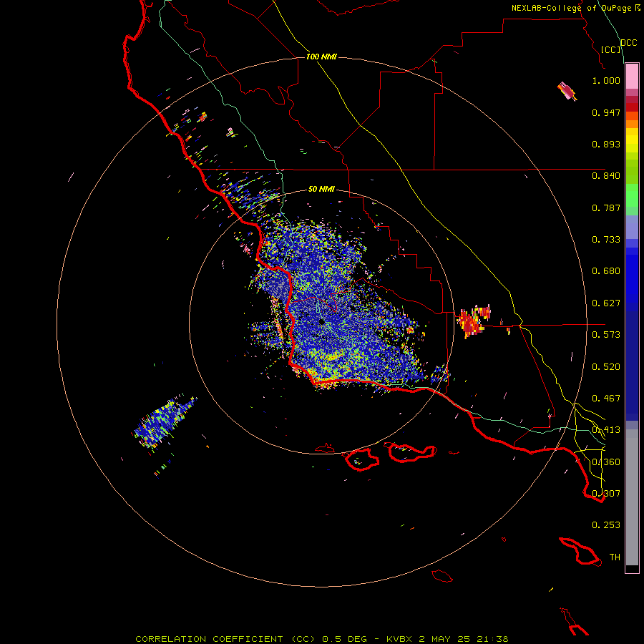This screenshot has height=644, width=644.
Task: Click the Correlation Coefficient caption at bottom
Action: 321,639
